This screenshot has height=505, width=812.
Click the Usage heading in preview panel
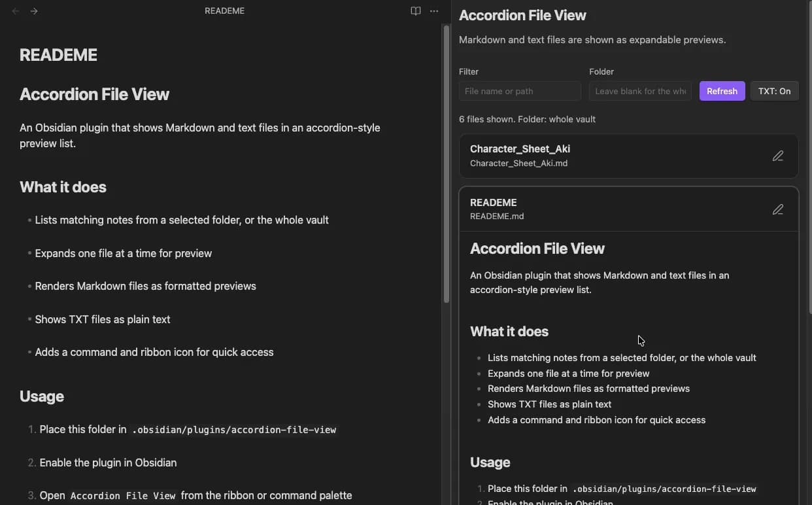coord(490,462)
